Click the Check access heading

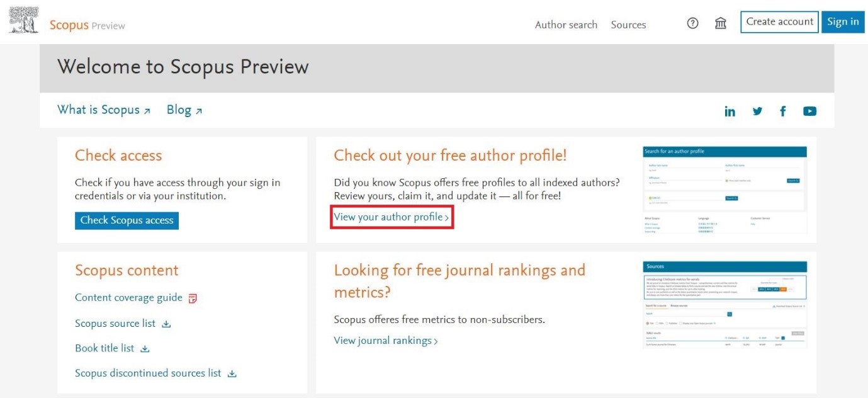tap(118, 156)
